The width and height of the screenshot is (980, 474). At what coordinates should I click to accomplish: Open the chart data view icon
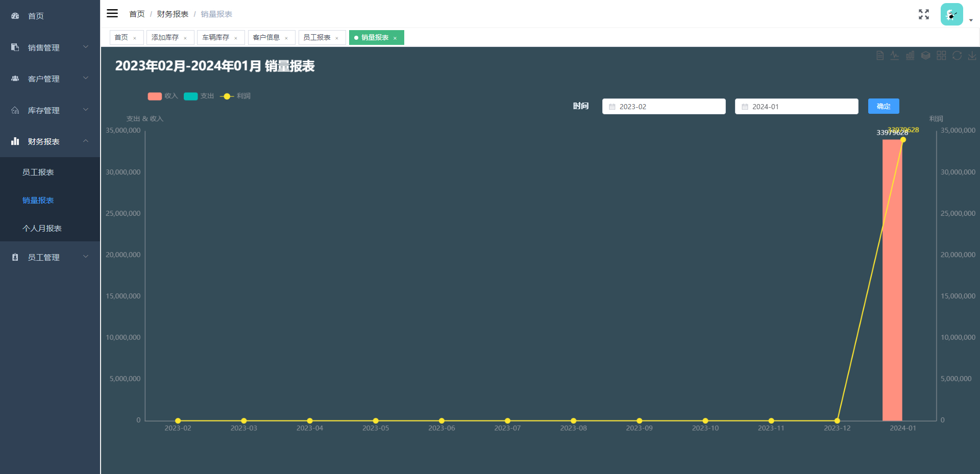[x=880, y=56]
